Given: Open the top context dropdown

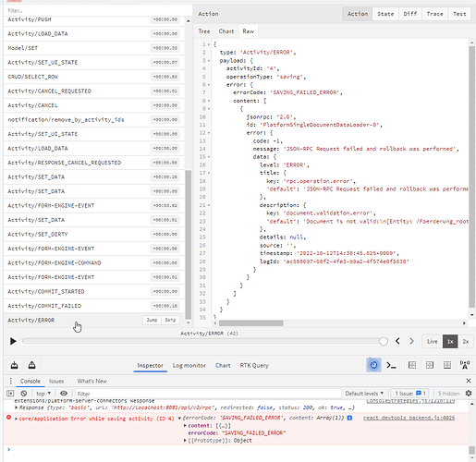Looking at the screenshot, I should 43,394.
